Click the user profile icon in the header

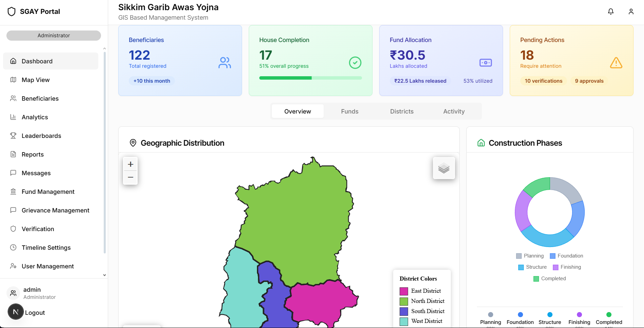pyautogui.click(x=631, y=11)
